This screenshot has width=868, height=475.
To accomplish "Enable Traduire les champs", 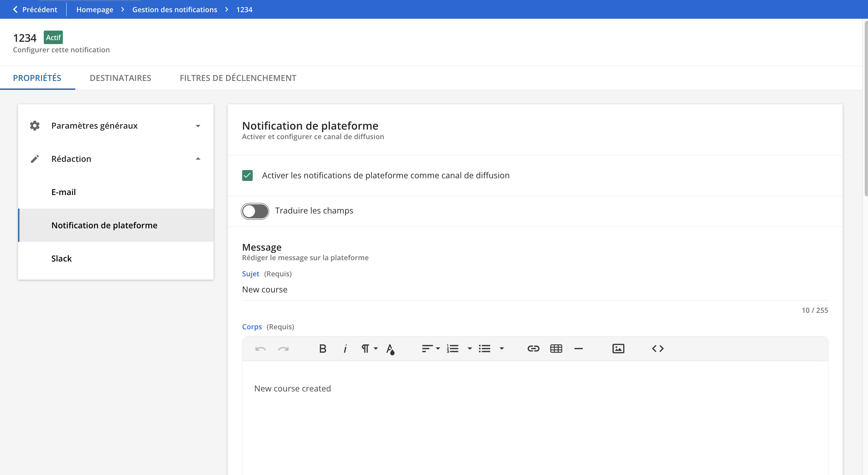I will pyautogui.click(x=255, y=211).
